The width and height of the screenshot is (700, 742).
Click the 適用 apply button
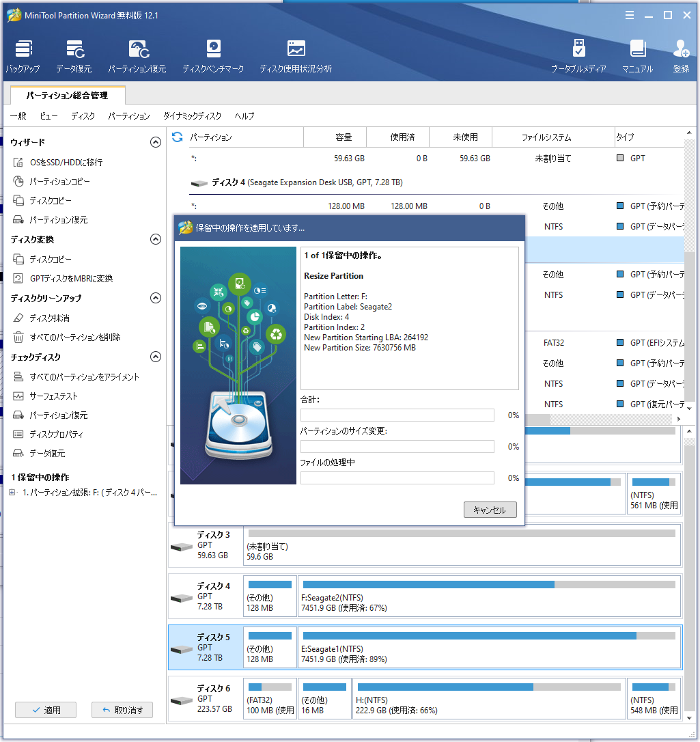tap(46, 710)
